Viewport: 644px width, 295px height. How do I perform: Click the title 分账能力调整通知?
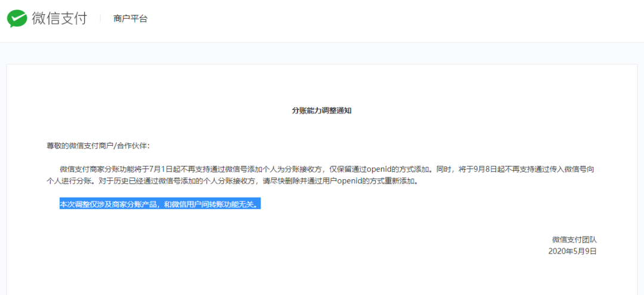coord(321,110)
